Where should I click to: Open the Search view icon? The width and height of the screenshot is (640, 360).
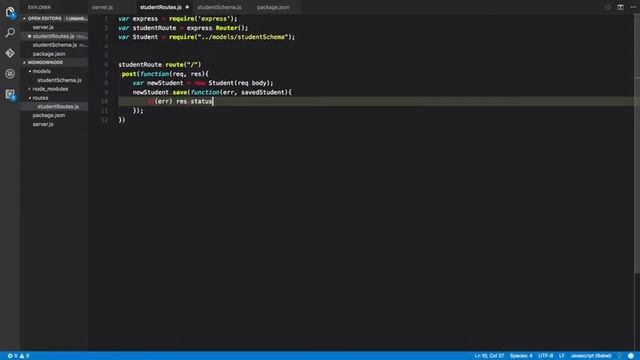[10, 33]
